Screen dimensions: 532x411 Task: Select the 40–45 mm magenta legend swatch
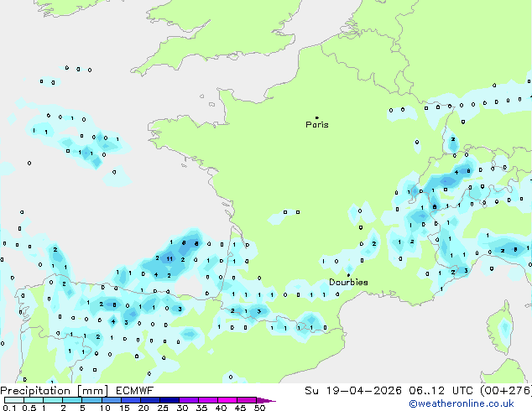[x=227, y=400]
